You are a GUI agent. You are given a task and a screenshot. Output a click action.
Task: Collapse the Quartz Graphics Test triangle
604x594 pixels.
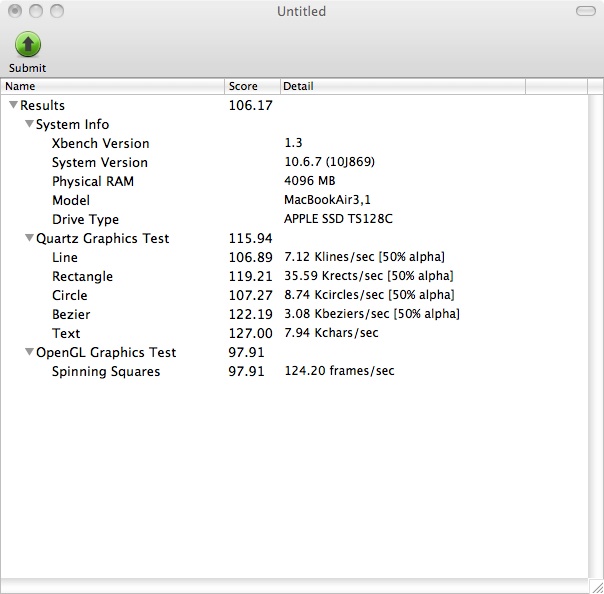29,238
